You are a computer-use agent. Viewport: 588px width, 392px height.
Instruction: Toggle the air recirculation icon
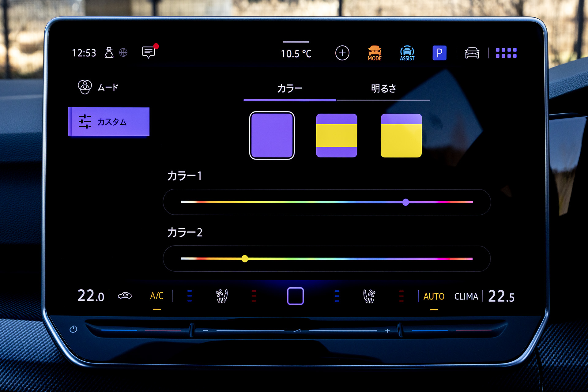(125, 296)
